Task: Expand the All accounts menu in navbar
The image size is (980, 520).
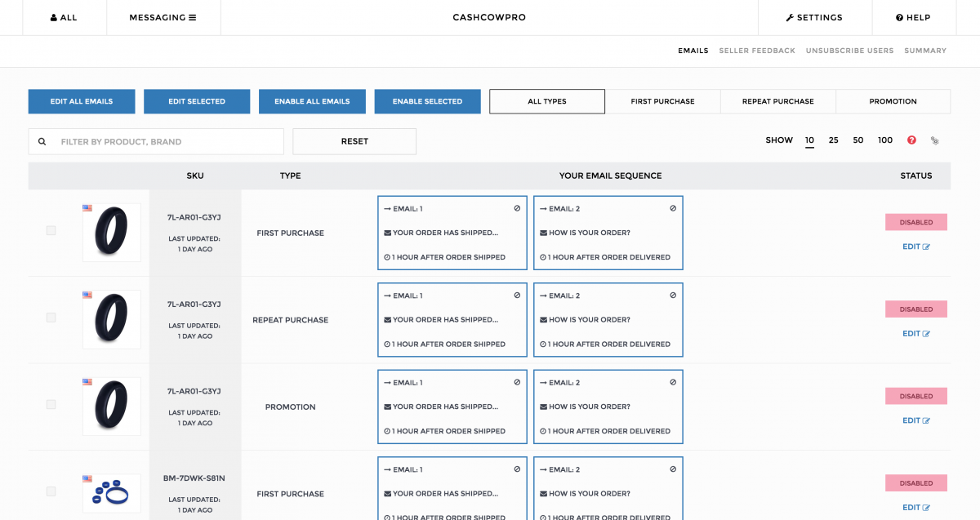Action: [x=64, y=17]
